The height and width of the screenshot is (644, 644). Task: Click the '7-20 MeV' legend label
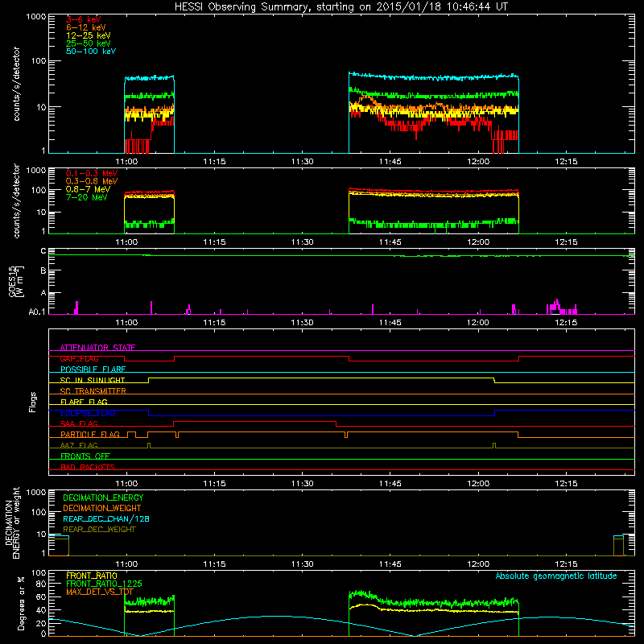(x=86, y=197)
